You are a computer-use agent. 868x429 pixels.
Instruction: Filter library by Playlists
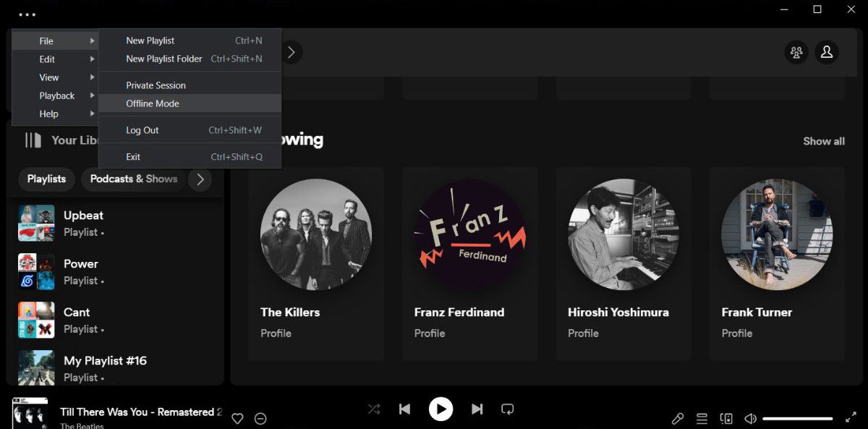[46, 179]
